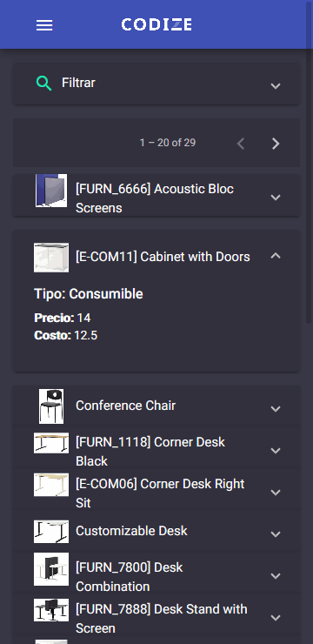Click the Conference Chair product image
313x644 pixels.
click(x=51, y=406)
